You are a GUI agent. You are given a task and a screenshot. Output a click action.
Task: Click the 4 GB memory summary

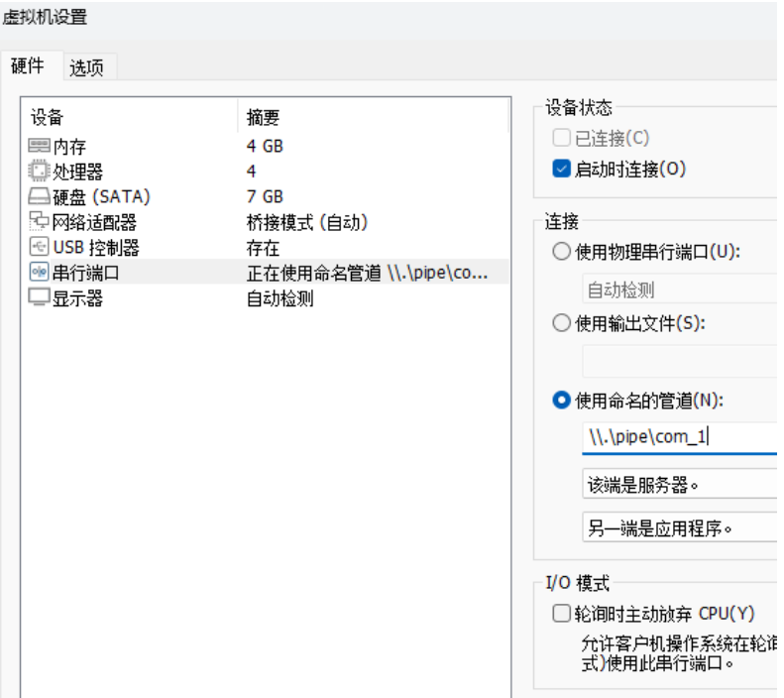click(x=265, y=146)
